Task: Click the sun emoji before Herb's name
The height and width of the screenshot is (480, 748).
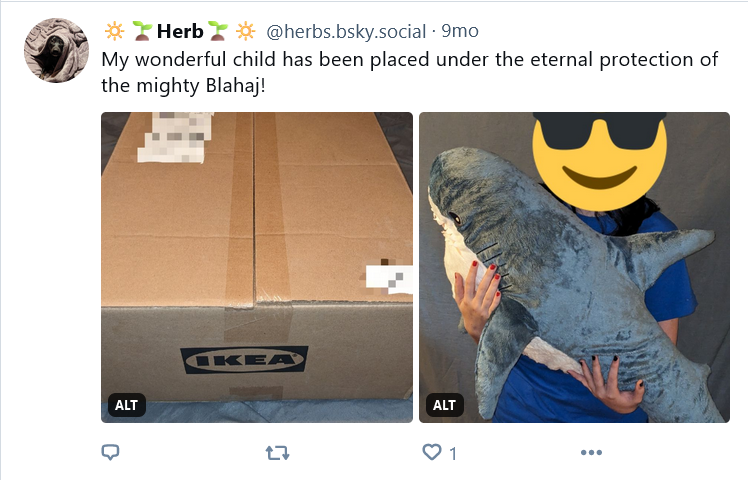Action: 114,31
